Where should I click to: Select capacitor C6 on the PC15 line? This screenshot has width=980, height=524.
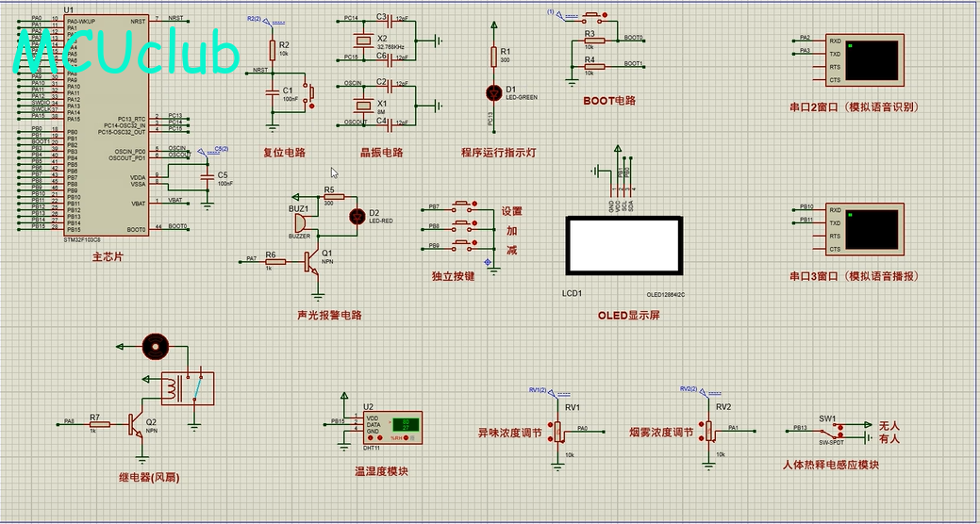(391, 60)
